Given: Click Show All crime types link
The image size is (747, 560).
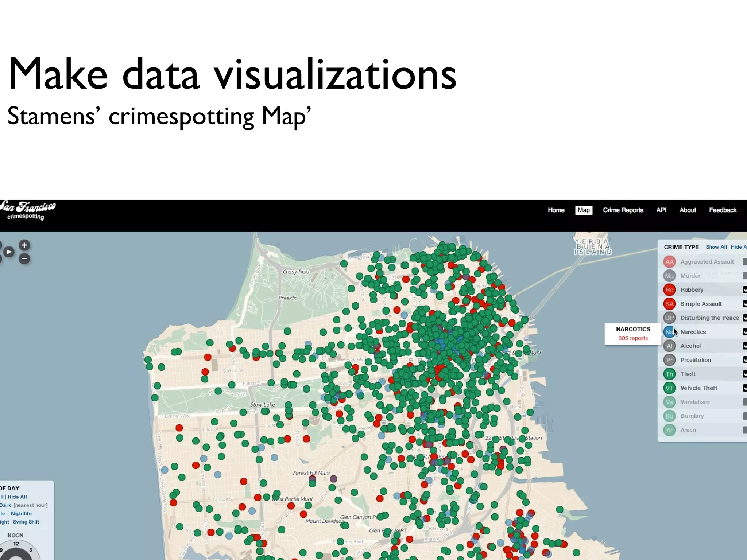Looking at the screenshot, I should (x=716, y=247).
